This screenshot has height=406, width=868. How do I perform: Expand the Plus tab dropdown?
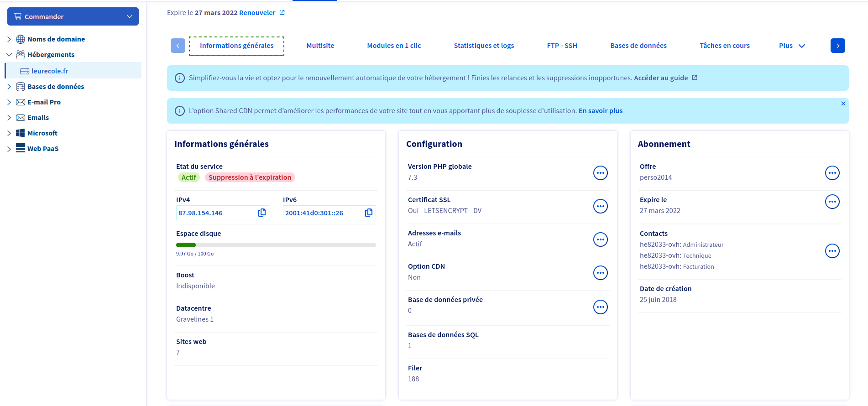coord(792,46)
